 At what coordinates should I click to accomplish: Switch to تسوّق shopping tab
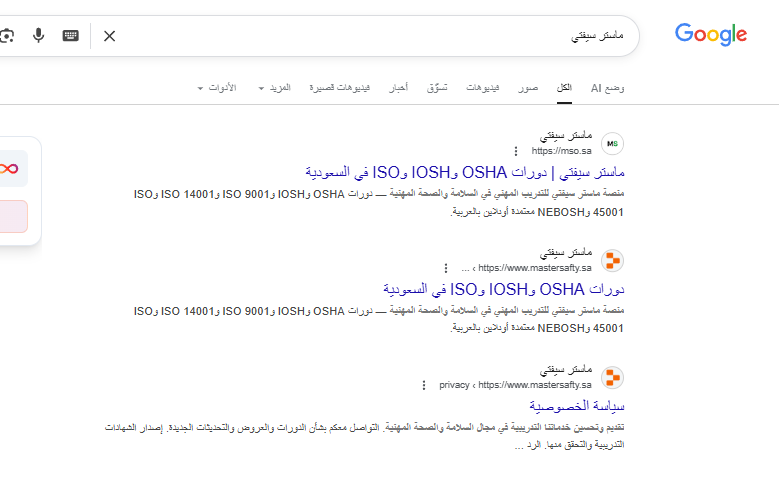(x=437, y=88)
